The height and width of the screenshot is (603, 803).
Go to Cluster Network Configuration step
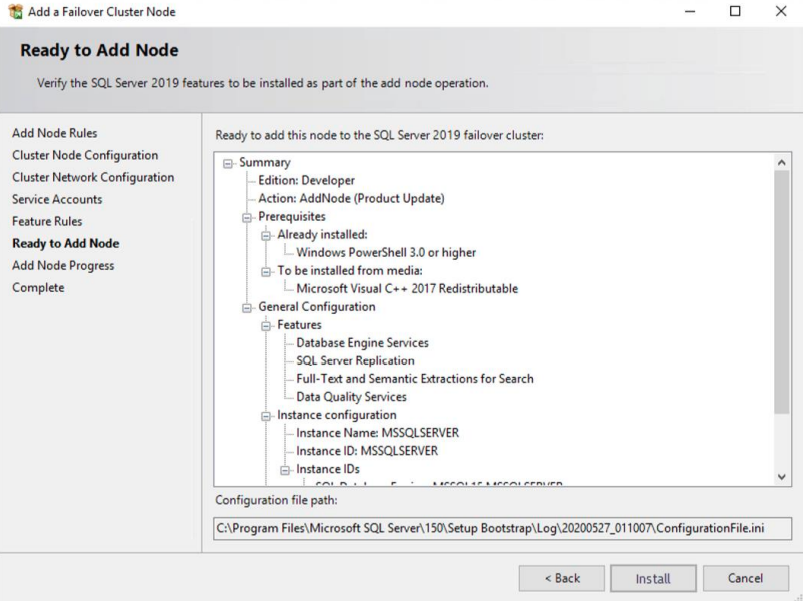[x=93, y=177]
